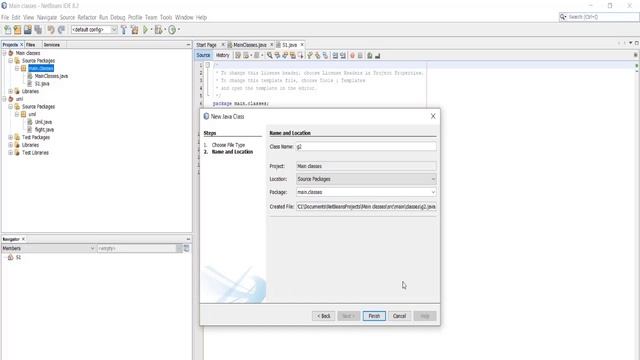Switch to the MainClasses.java editor tab
The width and height of the screenshot is (640, 360).
pos(250,45)
